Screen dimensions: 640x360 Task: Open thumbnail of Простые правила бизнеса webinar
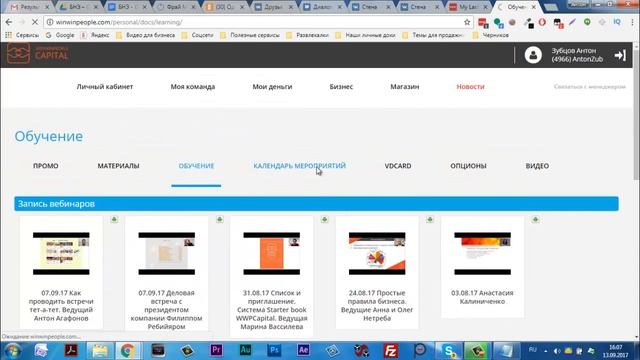click(377, 253)
